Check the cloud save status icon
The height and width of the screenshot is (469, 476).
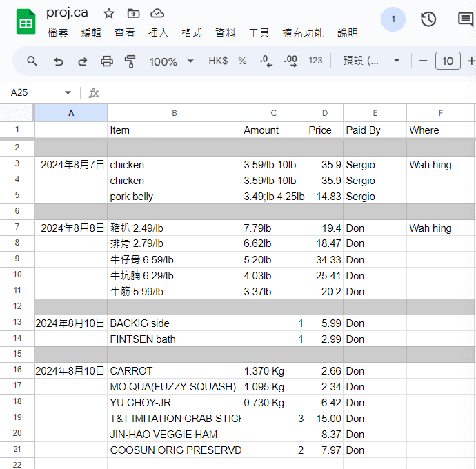(157, 13)
